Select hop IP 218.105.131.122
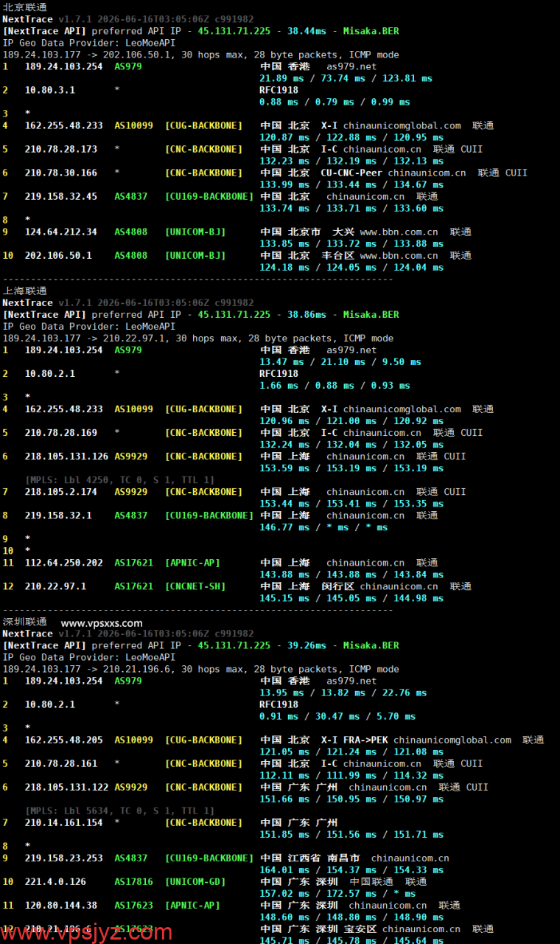Image resolution: width=560 pixels, height=944 pixels. [67, 787]
